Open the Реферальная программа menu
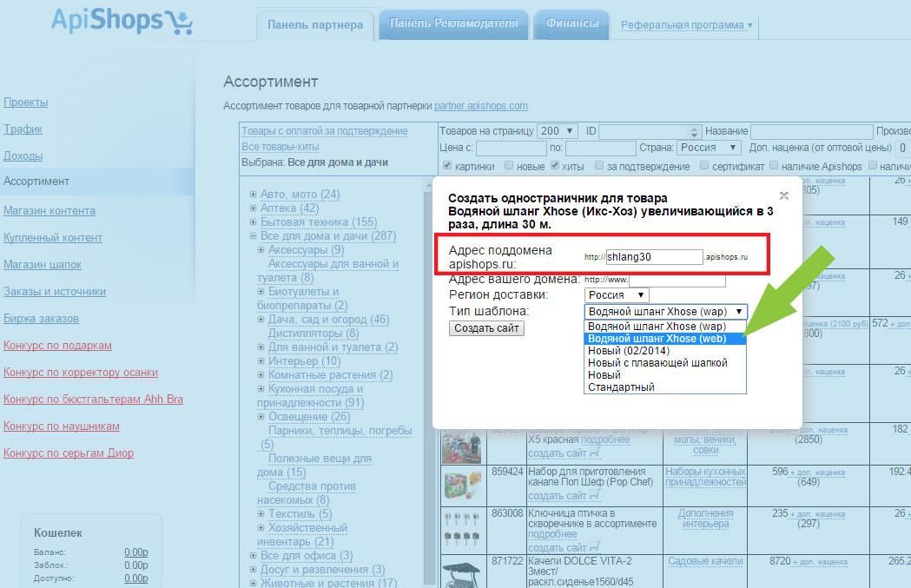 (x=686, y=25)
